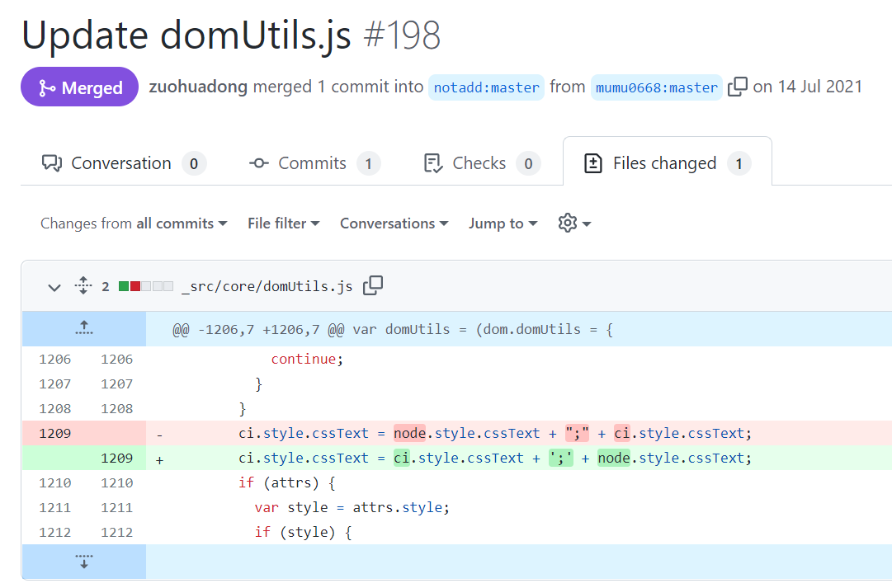The image size is (892, 588).
Task: Switch to the Commits tab
Action: coord(314,164)
